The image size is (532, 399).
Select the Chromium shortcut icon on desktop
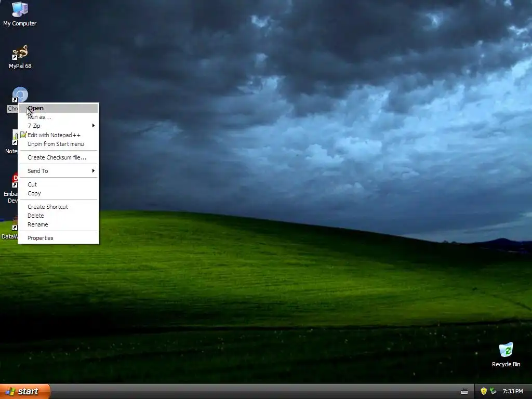(x=20, y=95)
